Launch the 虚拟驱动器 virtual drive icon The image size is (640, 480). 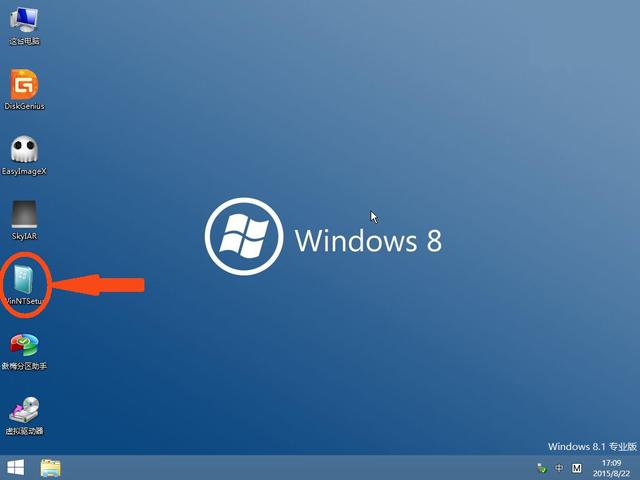24,409
